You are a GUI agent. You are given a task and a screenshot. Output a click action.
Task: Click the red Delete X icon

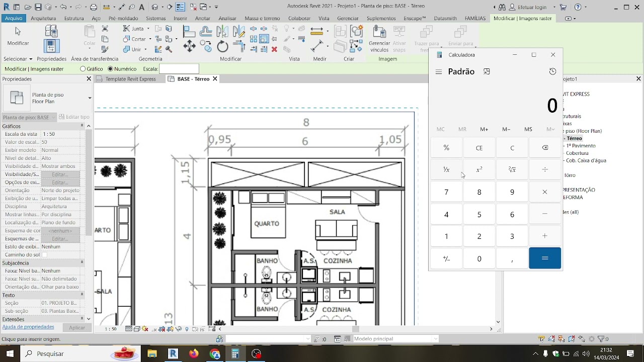coord(274,49)
